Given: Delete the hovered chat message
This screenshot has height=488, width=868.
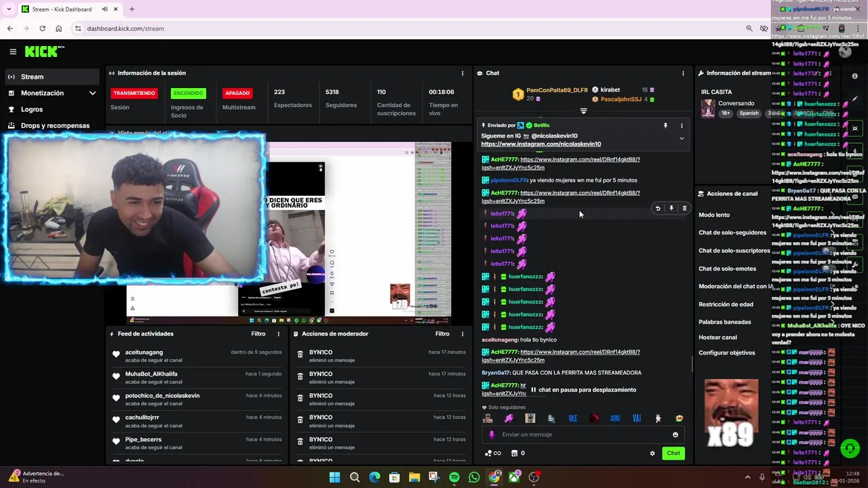Looking at the screenshot, I should [684, 209].
